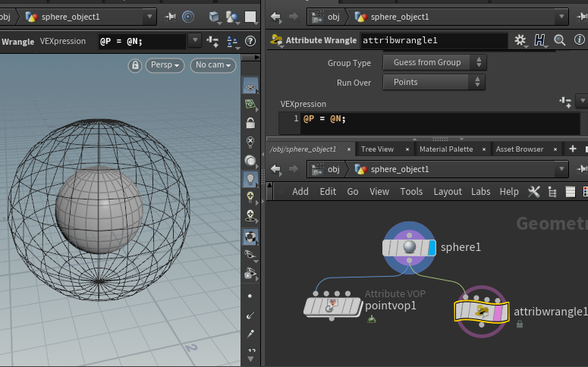The height and width of the screenshot is (367, 588).
Task: Toggle the sphere1 blue display flag
Action: (432, 248)
